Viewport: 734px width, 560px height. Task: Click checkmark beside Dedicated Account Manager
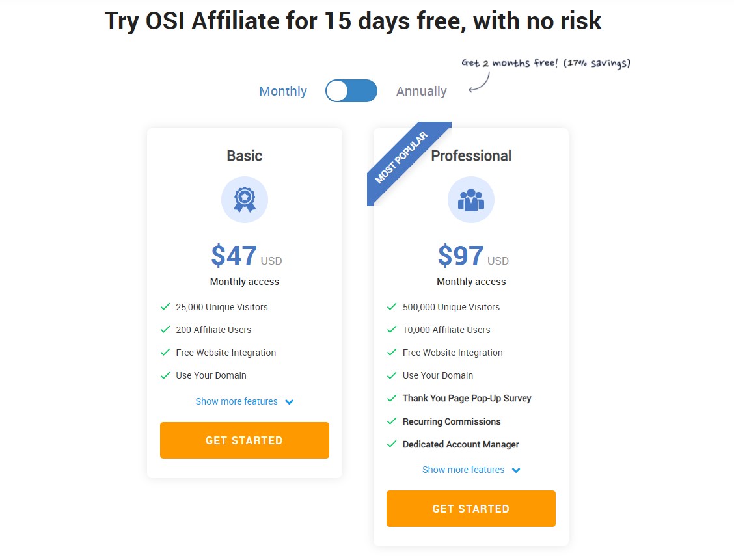click(x=392, y=444)
